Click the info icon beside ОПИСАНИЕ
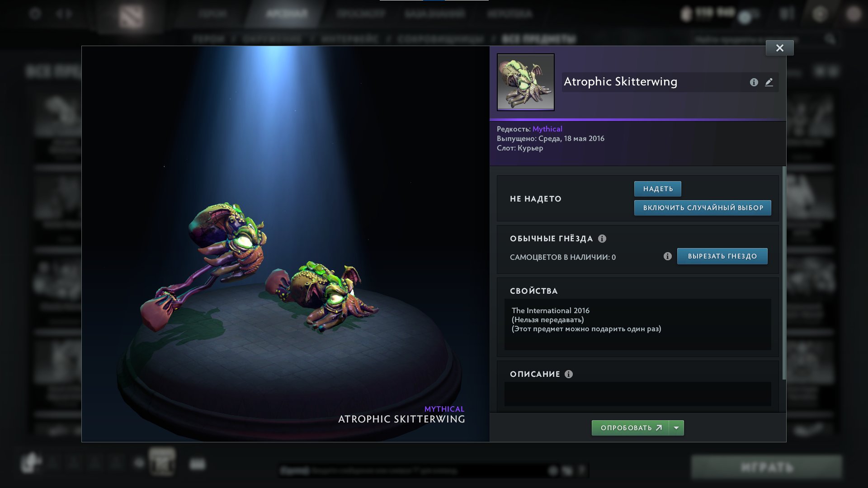 [x=569, y=374]
